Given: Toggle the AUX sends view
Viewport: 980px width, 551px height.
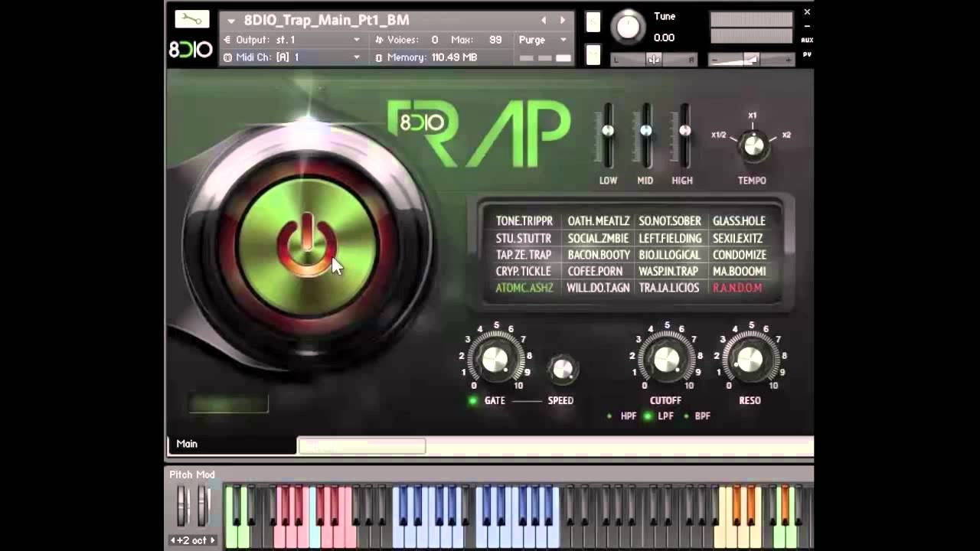Looking at the screenshot, I should (807, 40).
